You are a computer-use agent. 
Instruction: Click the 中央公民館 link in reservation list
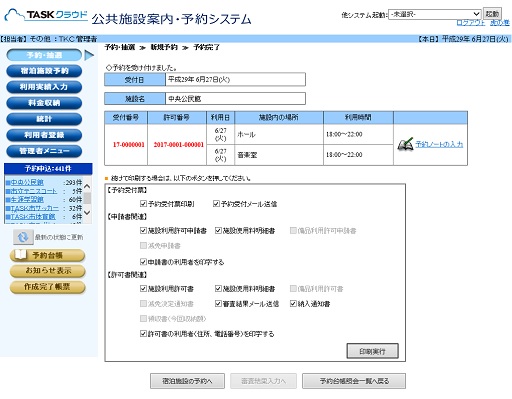tap(27, 182)
